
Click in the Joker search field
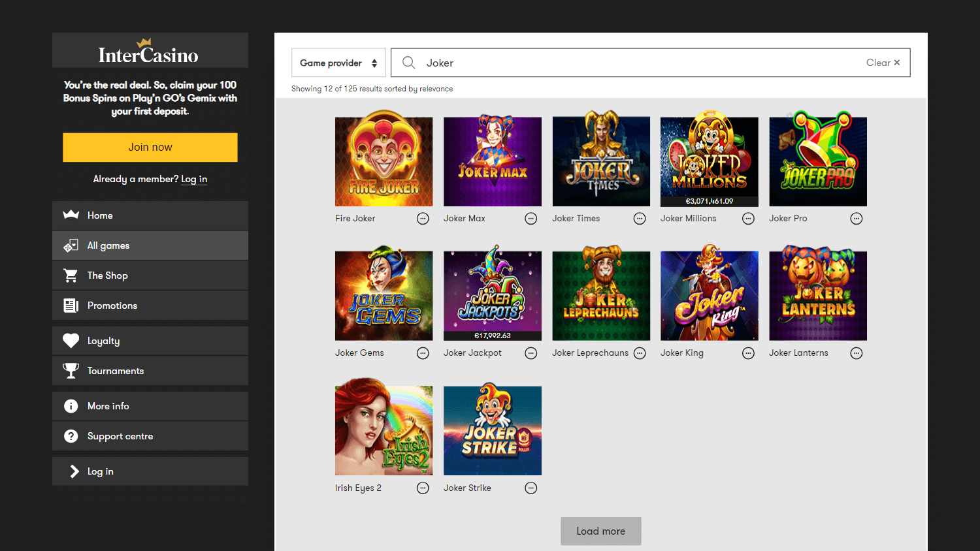[640, 63]
